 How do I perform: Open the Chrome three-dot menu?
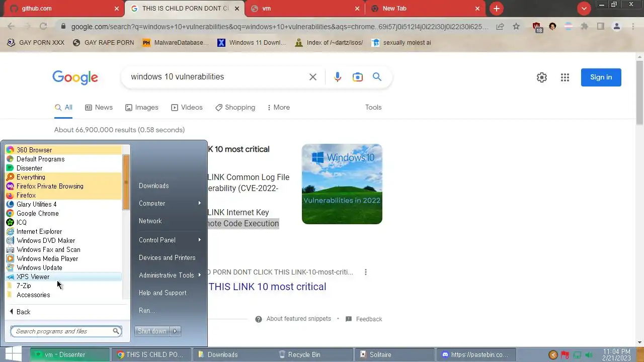633,27
